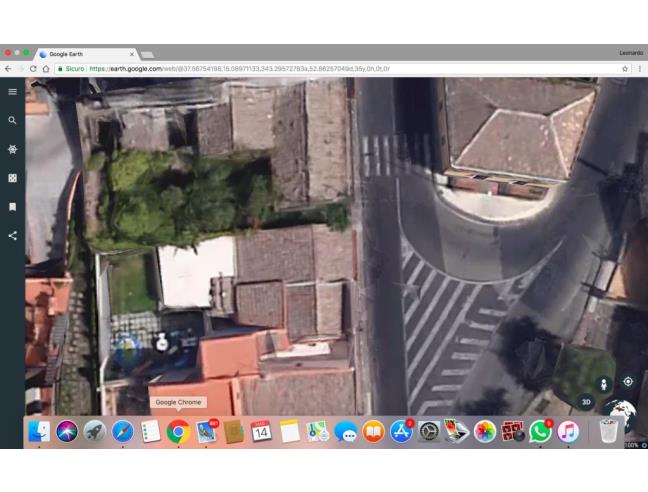
Task: Select the Google Earth tab
Action: 86,54
